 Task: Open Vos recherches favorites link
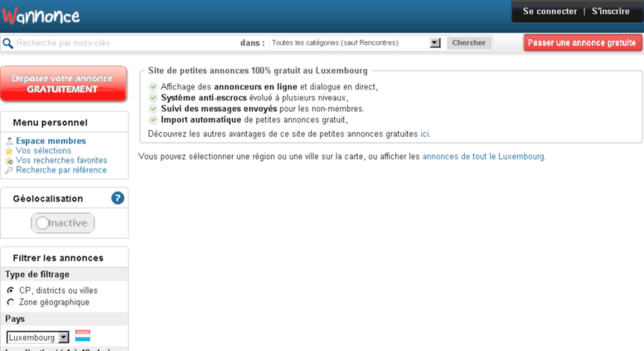[61, 160]
